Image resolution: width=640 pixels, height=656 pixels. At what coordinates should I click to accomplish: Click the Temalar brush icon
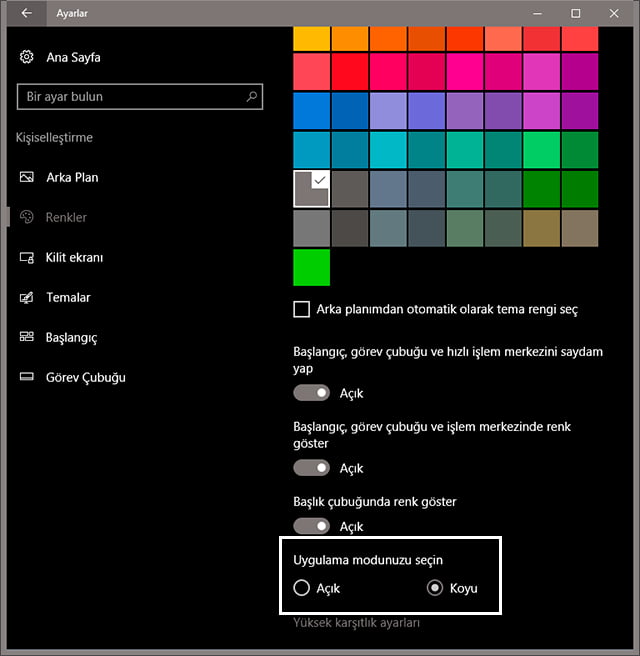point(27,297)
